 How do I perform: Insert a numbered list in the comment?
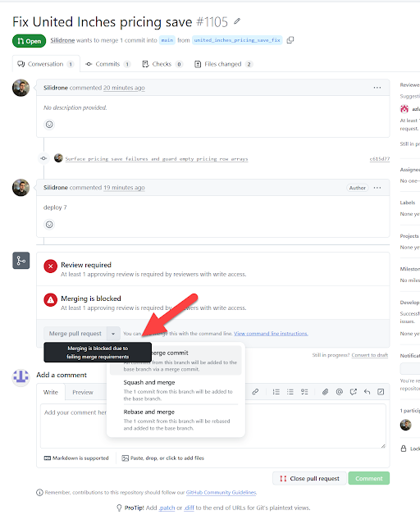coord(276,392)
